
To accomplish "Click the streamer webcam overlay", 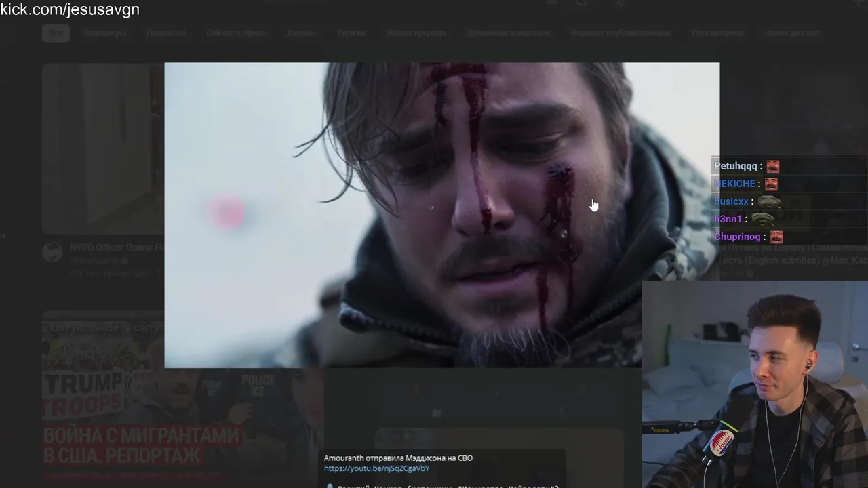I will pos(755,384).
